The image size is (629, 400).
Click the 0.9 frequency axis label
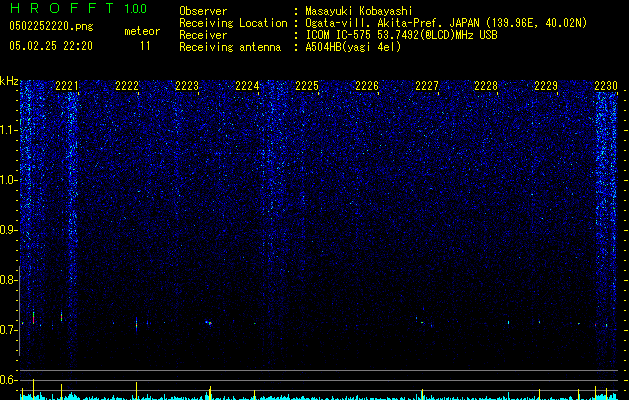pyautogui.click(x=8, y=230)
